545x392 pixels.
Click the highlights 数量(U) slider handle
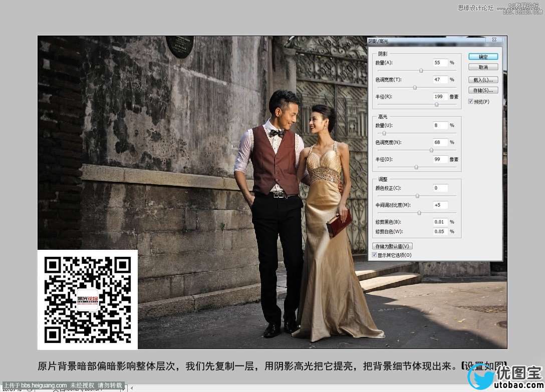(384, 133)
